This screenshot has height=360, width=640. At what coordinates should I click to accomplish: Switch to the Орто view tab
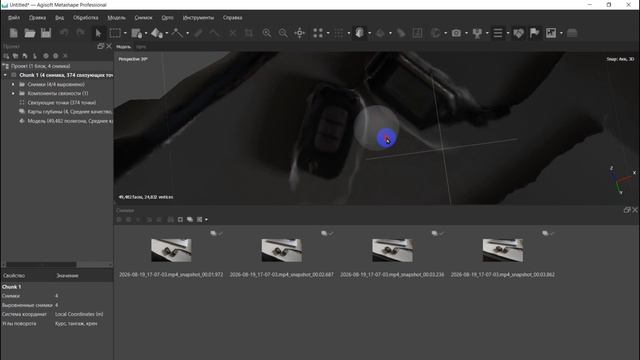pos(141,47)
